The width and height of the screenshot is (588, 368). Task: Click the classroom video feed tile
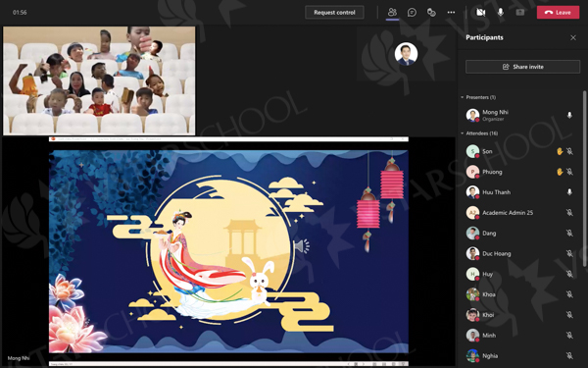coord(99,80)
